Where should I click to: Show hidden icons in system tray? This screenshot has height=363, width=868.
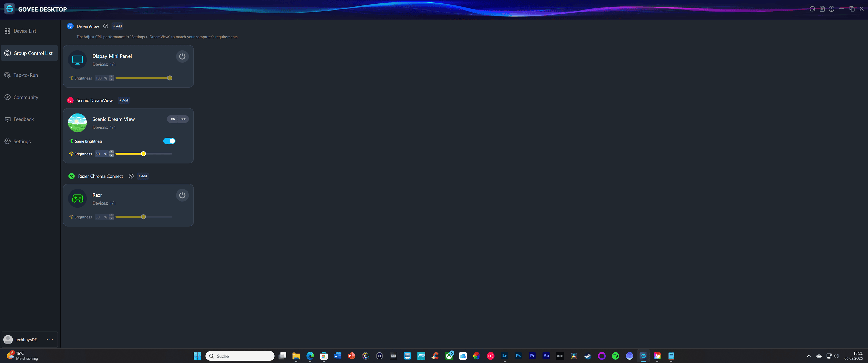[x=809, y=356]
